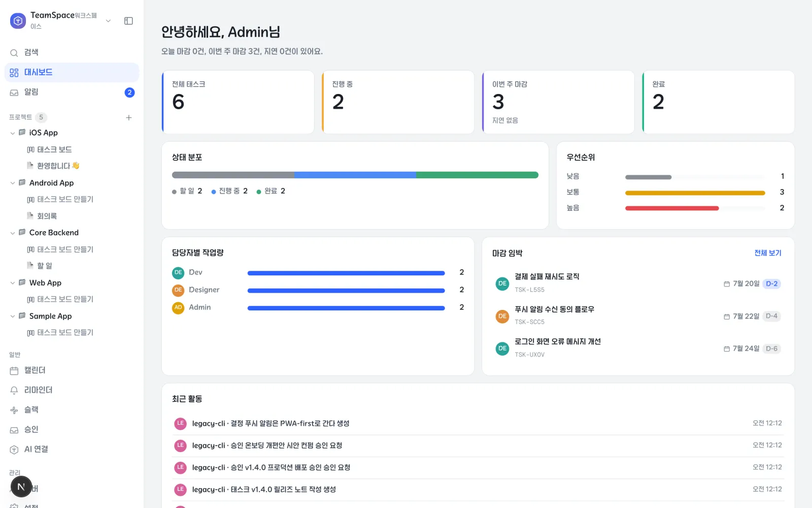This screenshot has height=508, width=812.
Task: Open the v1.4.0 릴리즈 노트 작성 activity entry
Action: tap(478, 490)
